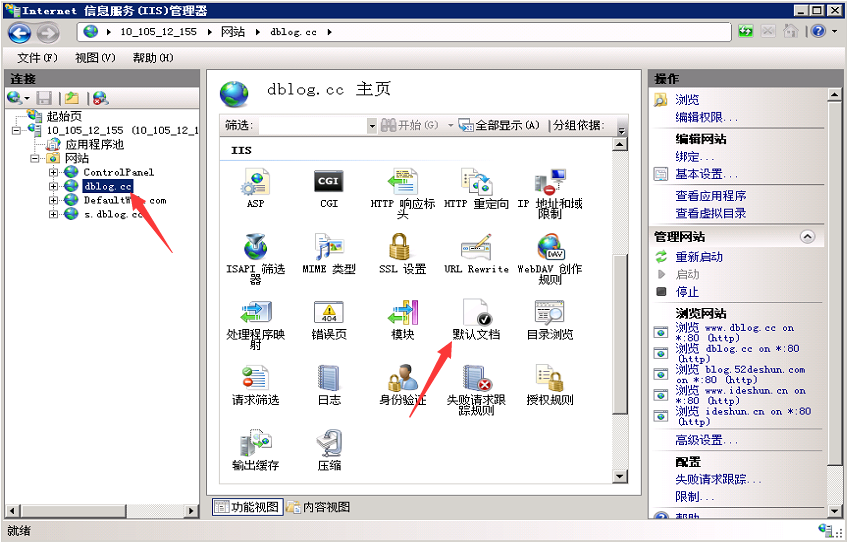Click 基本设置... link

click(706, 174)
